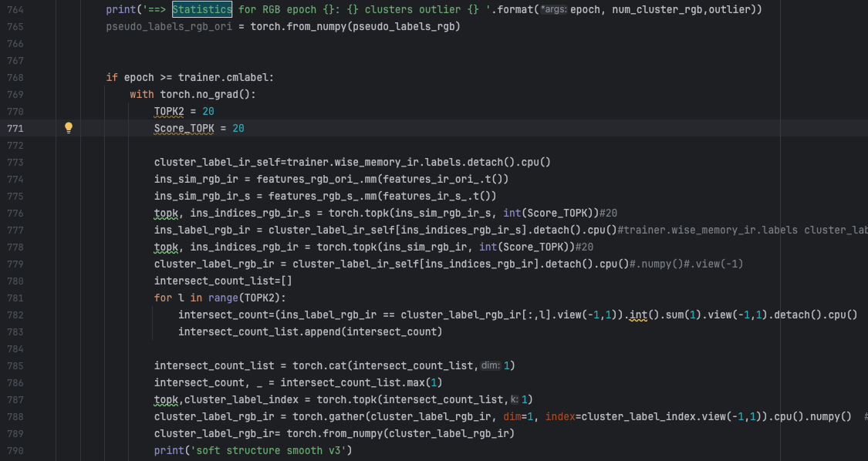Viewport: 868px width, 461px height.
Task: Click 'torch.gather' on line 788
Action: [x=329, y=417]
